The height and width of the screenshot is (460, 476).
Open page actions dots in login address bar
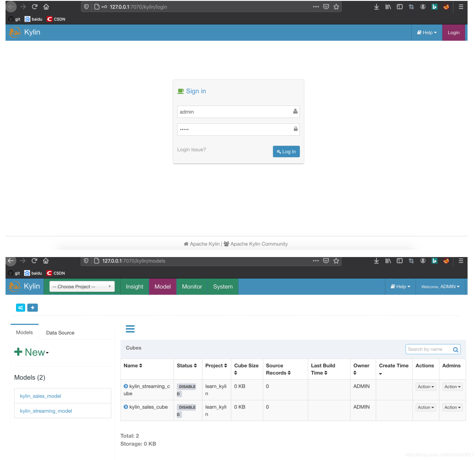[316, 7]
